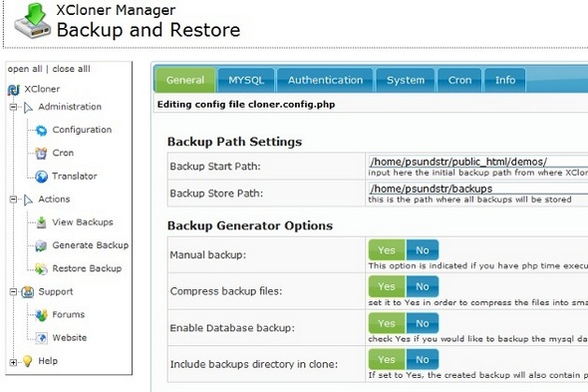Collapse the Actions tree node
This screenshot has width=588, height=392.
13,199
